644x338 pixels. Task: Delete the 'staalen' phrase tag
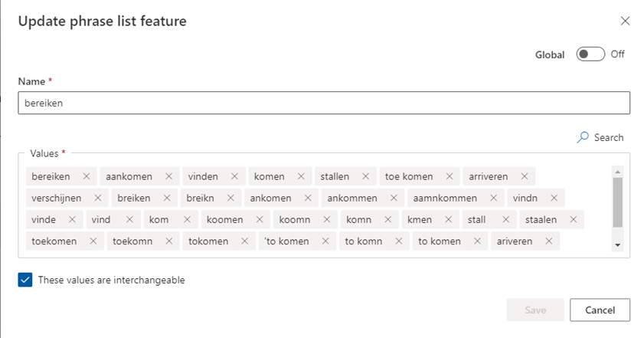[x=573, y=220]
